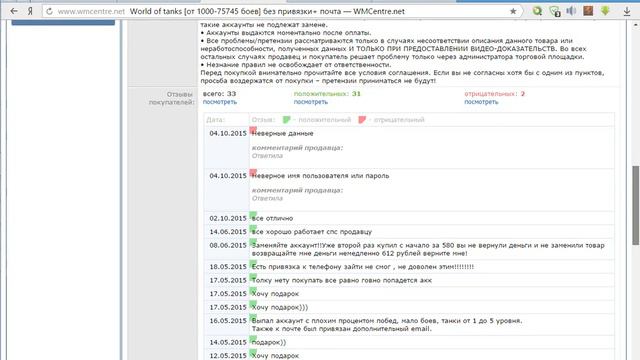Click green flag on 12.05.2015 review
640x360 pixels.
click(253, 352)
